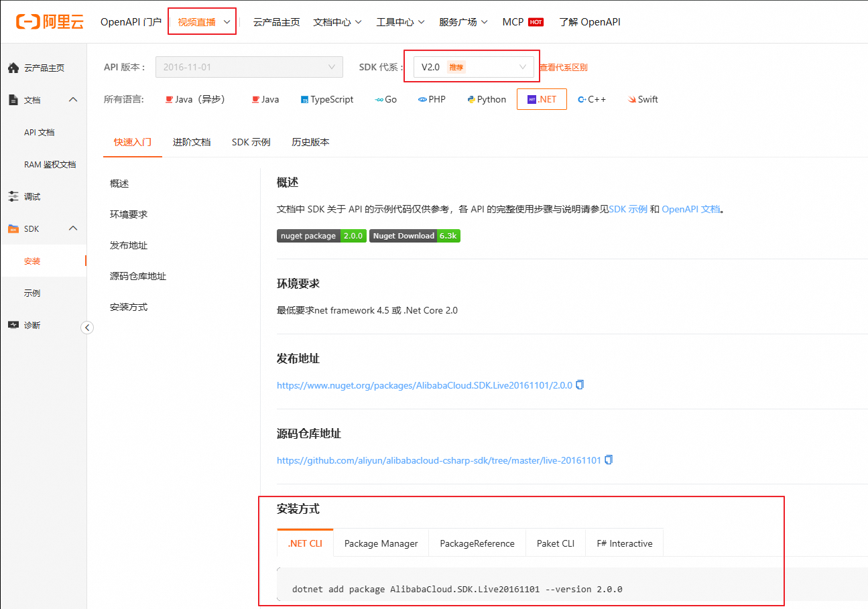Open the 服务广场 dropdown menu
Viewport: 868px width, 609px height.
click(463, 22)
